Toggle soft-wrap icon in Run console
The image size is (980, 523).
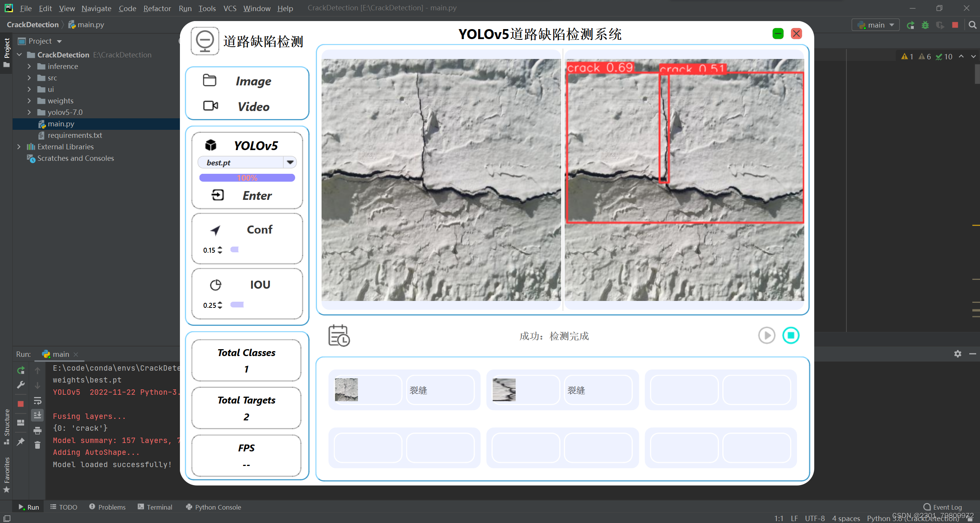point(38,401)
